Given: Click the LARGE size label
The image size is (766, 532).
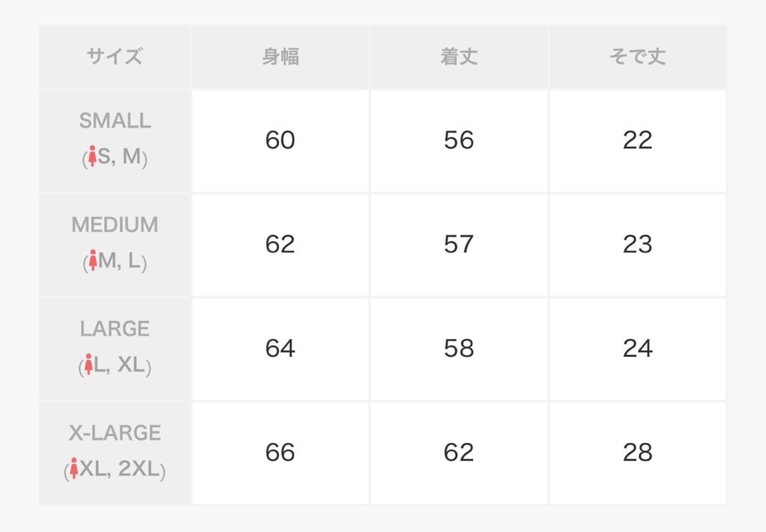Looking at the screenshot, I should pyautogui.click(x=114, y=328).
